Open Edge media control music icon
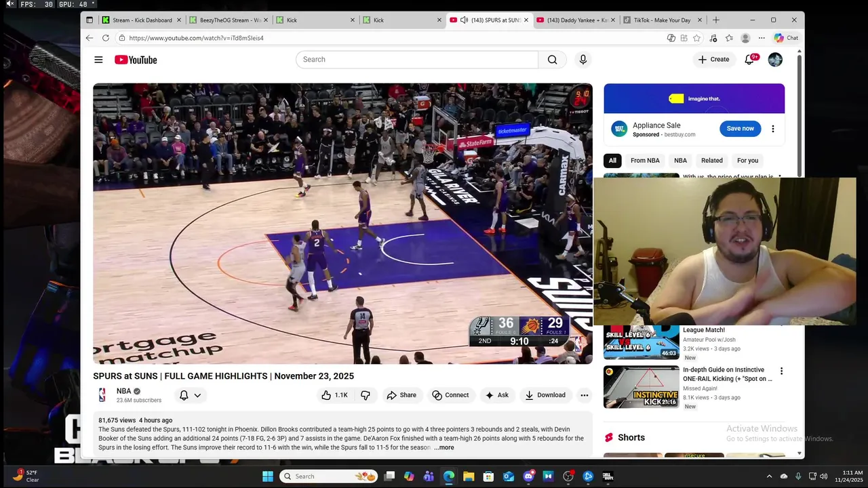 pos(714,38)
